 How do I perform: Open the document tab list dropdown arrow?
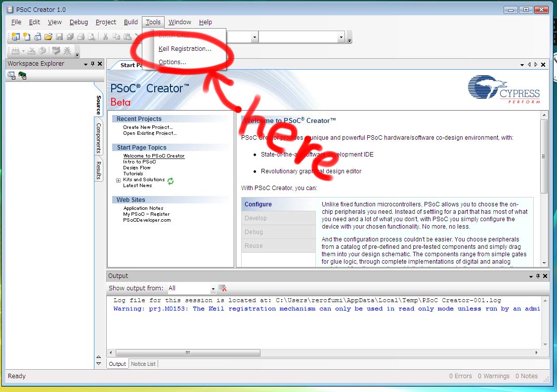coord(522,65)
